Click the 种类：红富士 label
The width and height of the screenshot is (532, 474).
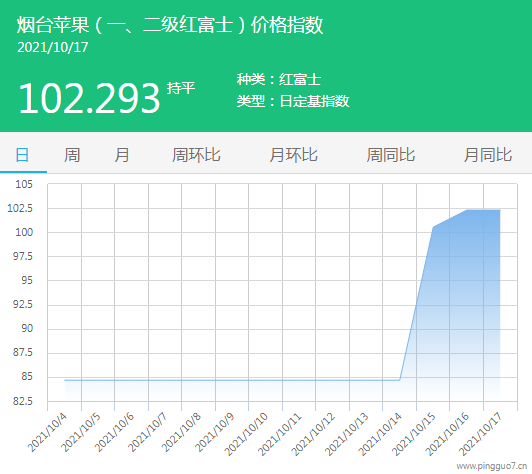tap(279, 79)
